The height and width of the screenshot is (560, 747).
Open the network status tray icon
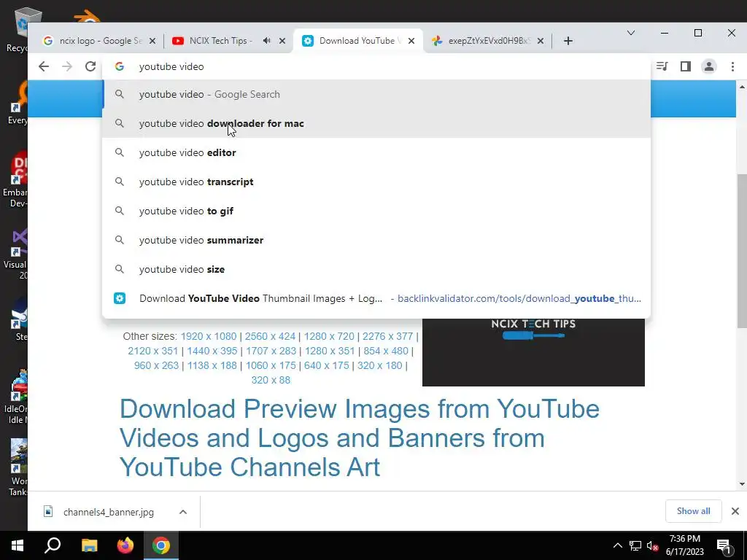coord(635,545)
